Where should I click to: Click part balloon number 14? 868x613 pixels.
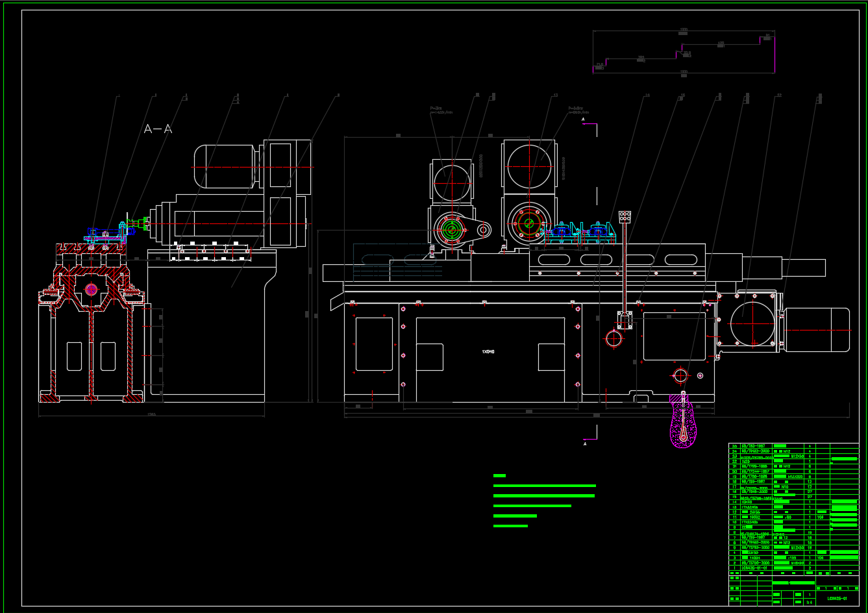(x=646, y=96)
